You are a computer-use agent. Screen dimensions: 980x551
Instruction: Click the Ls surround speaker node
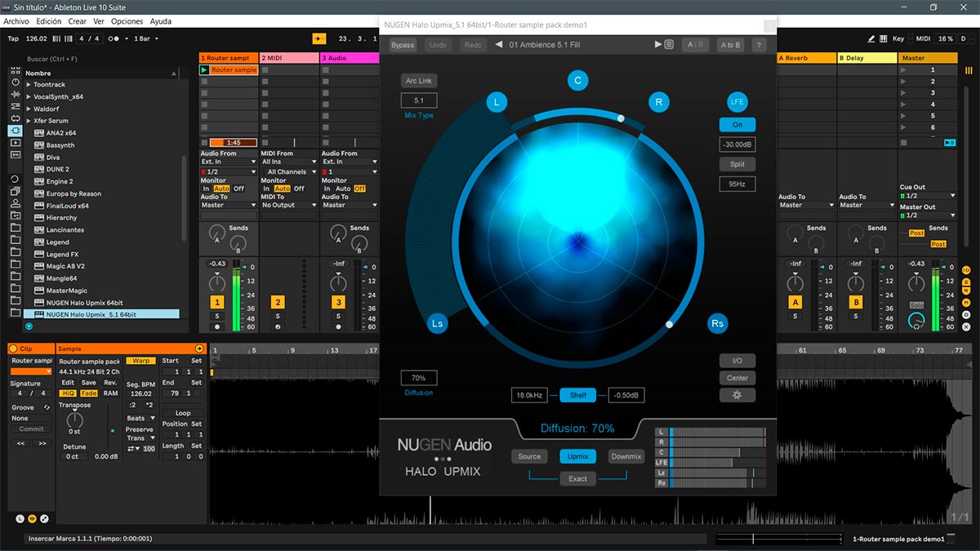[x=437, y=323]
